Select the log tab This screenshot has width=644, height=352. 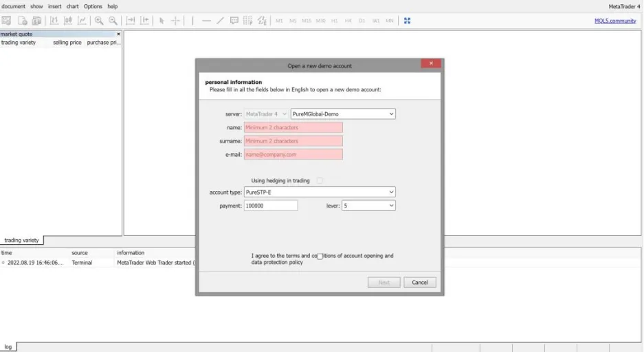[8, 346]
